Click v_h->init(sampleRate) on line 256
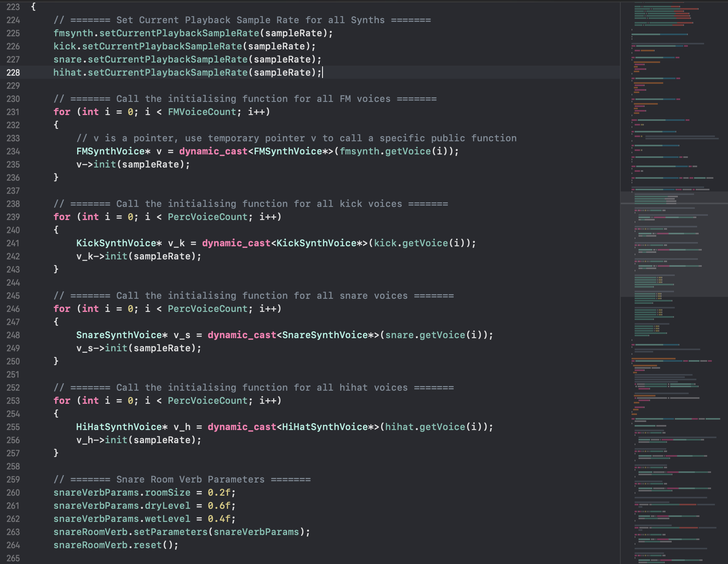Viewport: 728px width, 564px height. (x=139, y=440)
